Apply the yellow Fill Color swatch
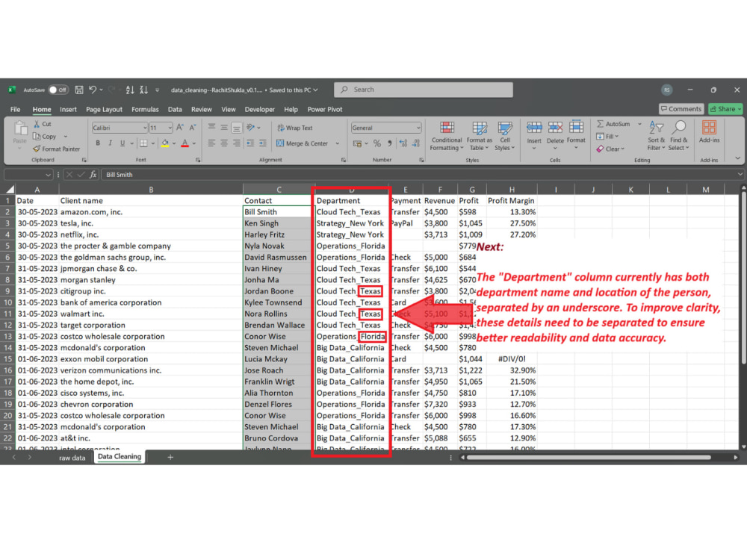 pyautogui.click(x=165, y=143)
